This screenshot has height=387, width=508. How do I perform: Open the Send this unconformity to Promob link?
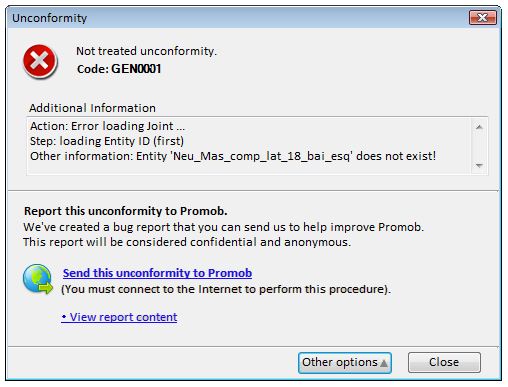click(157, 273)
